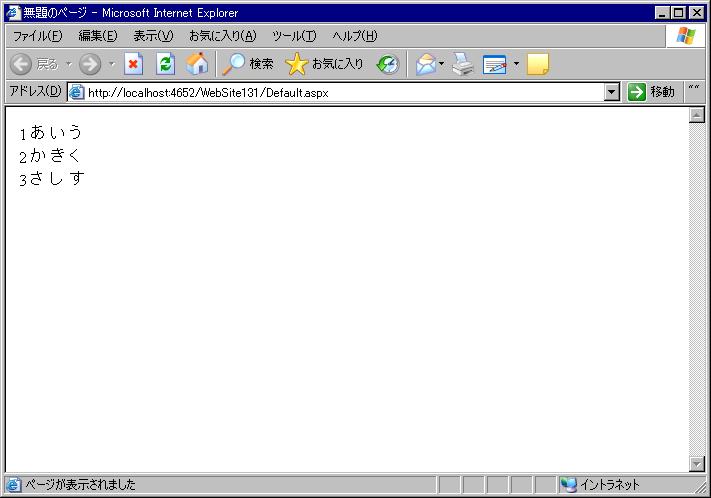Image resolution: width=711 pixels, height=498 pixels.
Task: Expand the address bar dropdown list
Action: coord(612,93)
